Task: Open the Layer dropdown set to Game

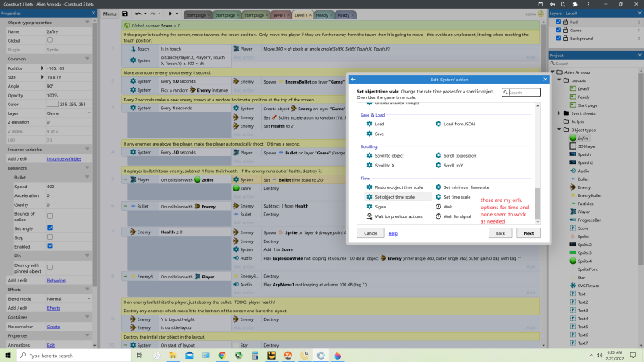Action: [68, 113]
